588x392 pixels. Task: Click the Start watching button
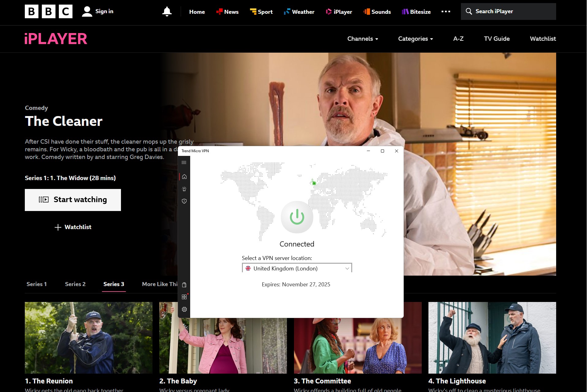point(73,200)
